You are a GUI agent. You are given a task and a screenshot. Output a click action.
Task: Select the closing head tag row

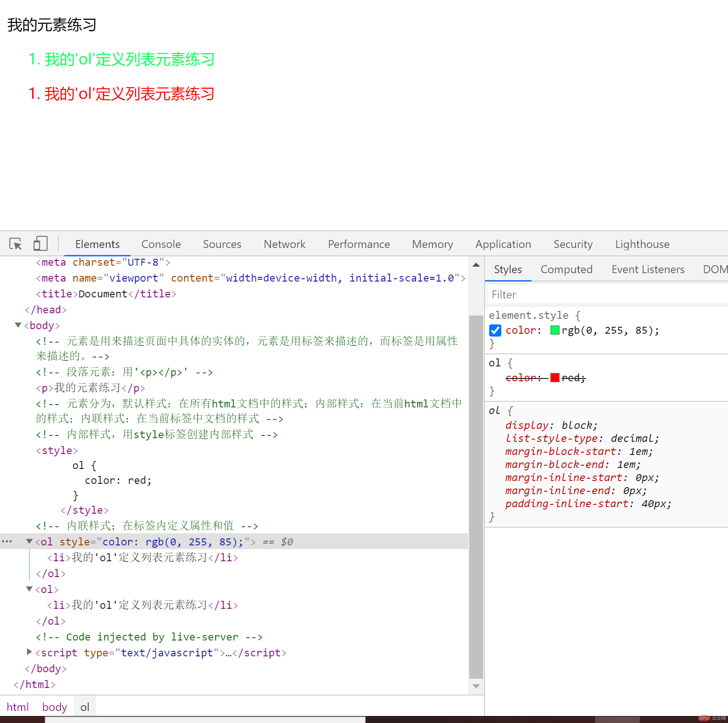pyautogui.click(x=46, y=310)
